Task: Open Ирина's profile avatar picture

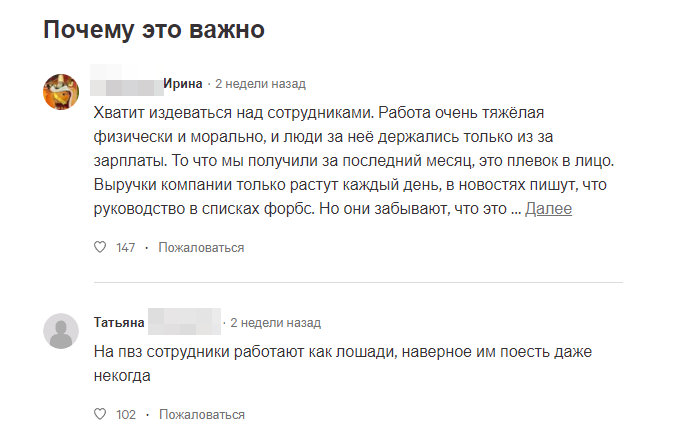Action: click(x=61, y=91)
